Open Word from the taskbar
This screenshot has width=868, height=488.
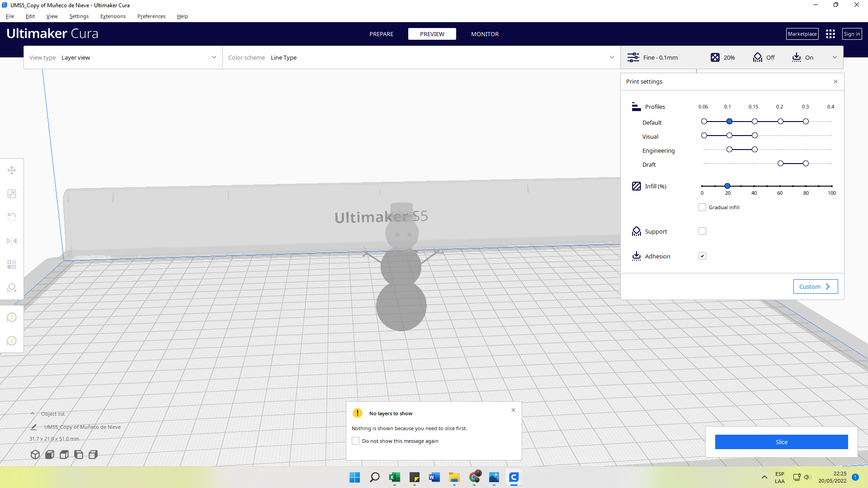(x=434, y=477)
